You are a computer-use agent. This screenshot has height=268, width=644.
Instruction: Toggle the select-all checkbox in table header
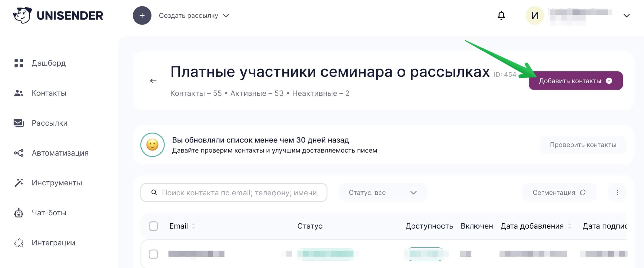(153, 226)
